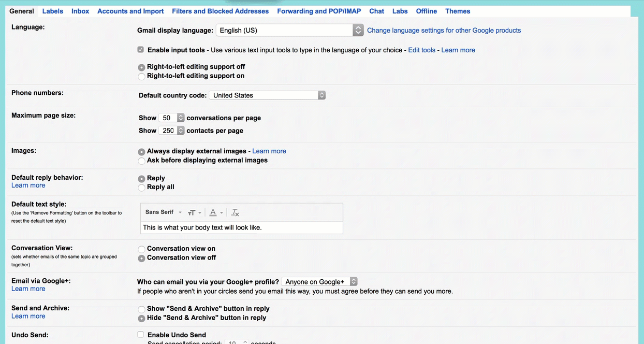Switch to the Themes tab
Screen dimensions: 644x344
tap(458, 11)
